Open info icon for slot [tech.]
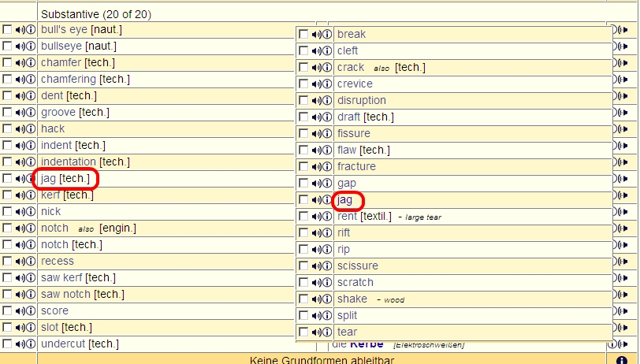The height and width of the screenshot is (364, 640). click(31, 327)
